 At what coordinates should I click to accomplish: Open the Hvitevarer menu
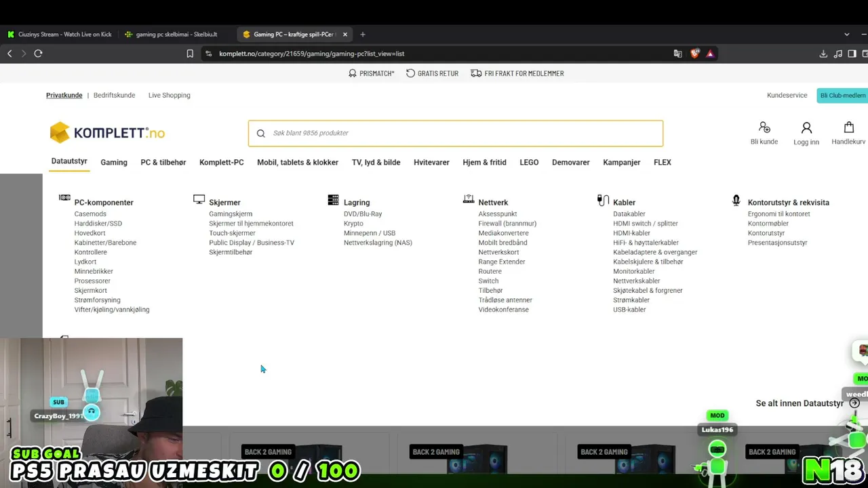[x=432, y=163]
